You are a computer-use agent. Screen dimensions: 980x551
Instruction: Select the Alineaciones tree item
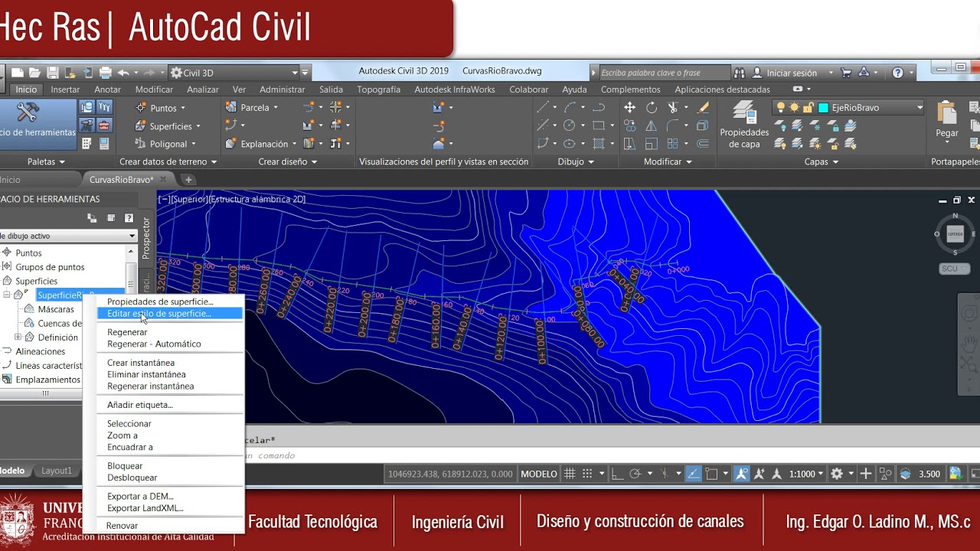click(41, 351)
